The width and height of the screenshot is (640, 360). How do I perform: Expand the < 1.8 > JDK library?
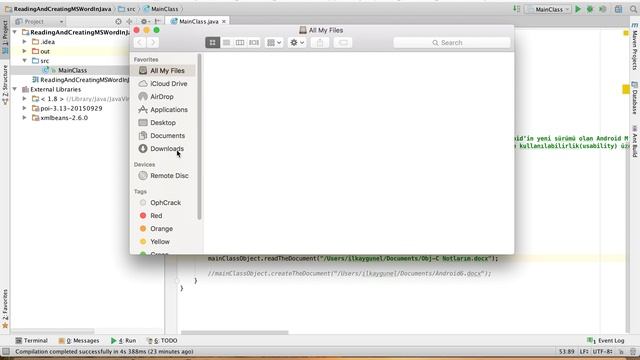[x=24, y=99]
